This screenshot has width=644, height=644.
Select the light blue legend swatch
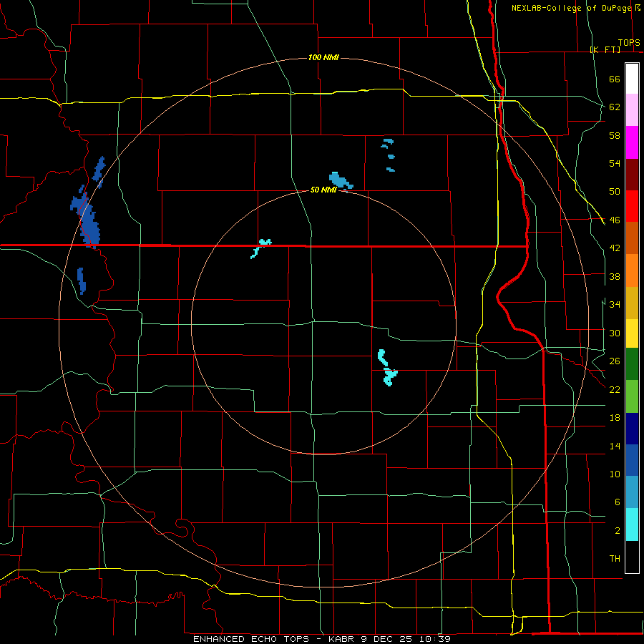click(632, 492)
